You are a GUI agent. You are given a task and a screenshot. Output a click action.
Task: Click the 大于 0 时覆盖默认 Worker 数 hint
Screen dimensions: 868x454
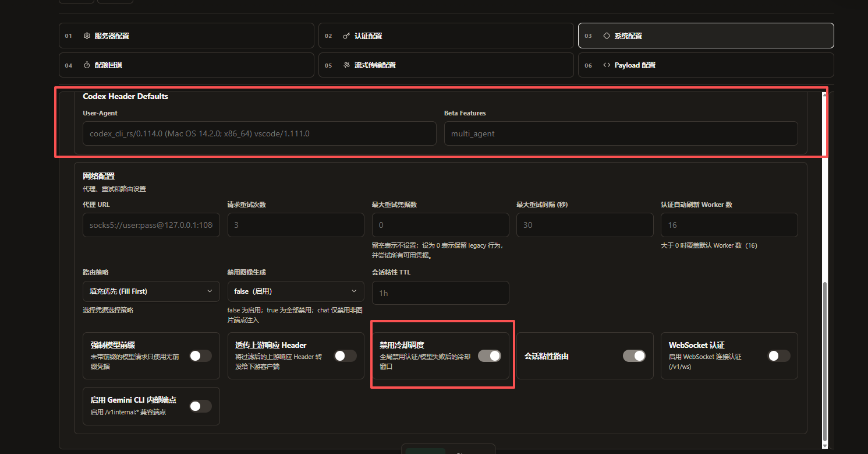(x=708, y=245)
